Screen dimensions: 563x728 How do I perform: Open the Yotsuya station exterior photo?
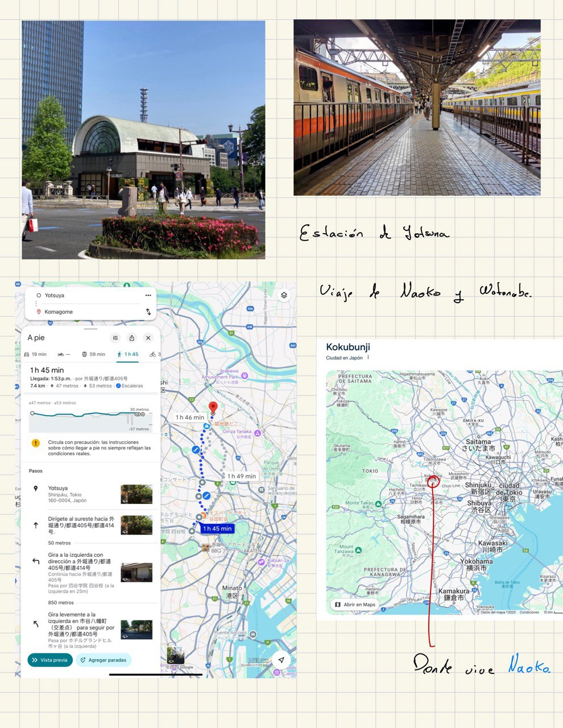[143, 140]
